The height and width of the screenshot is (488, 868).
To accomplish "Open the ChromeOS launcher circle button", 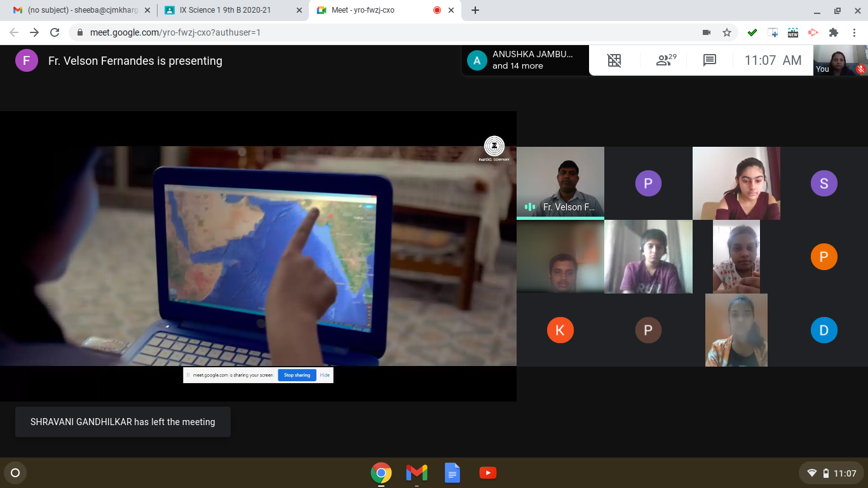I will point(15,473).
